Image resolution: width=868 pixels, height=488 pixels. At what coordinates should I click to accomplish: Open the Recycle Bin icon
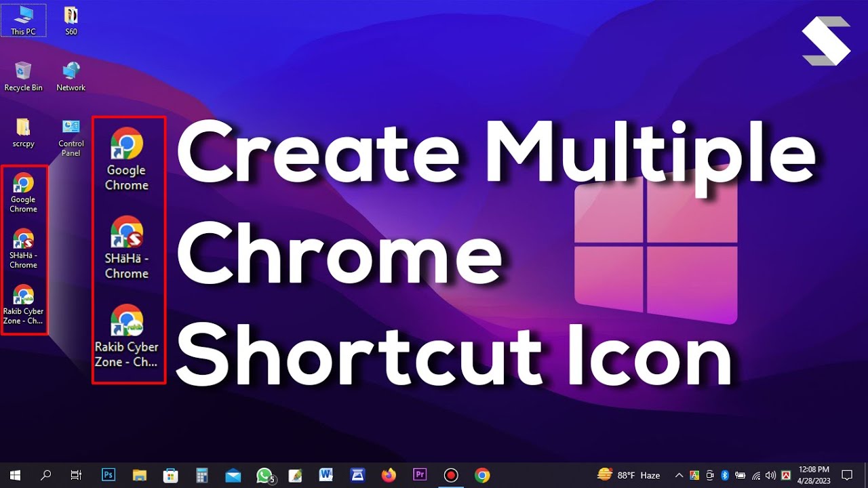(x=23, y=76)
